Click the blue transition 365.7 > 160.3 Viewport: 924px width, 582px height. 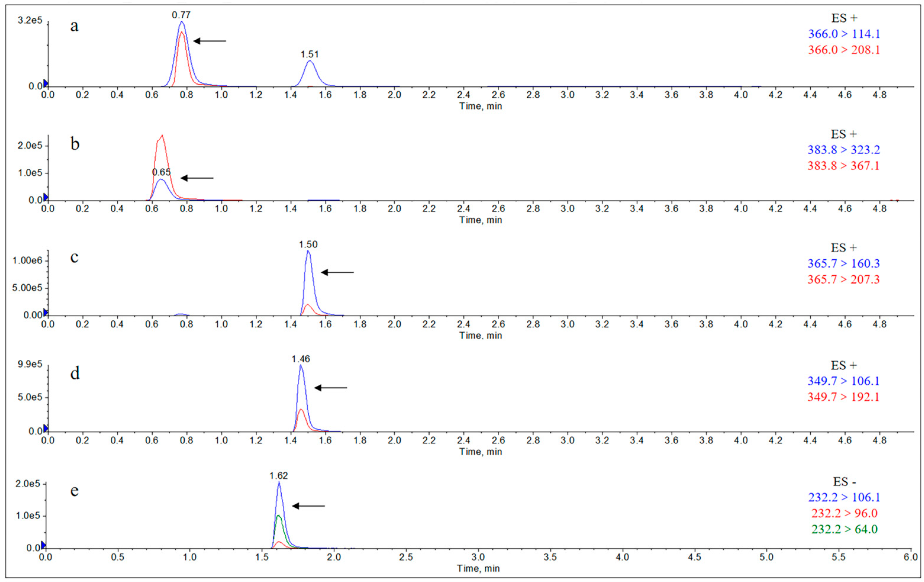pos(844,264)
